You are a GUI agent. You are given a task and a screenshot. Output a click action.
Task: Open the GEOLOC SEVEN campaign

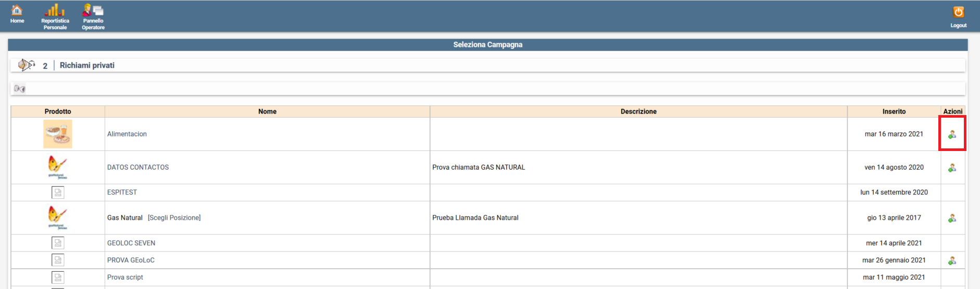[x=131, y=243]
